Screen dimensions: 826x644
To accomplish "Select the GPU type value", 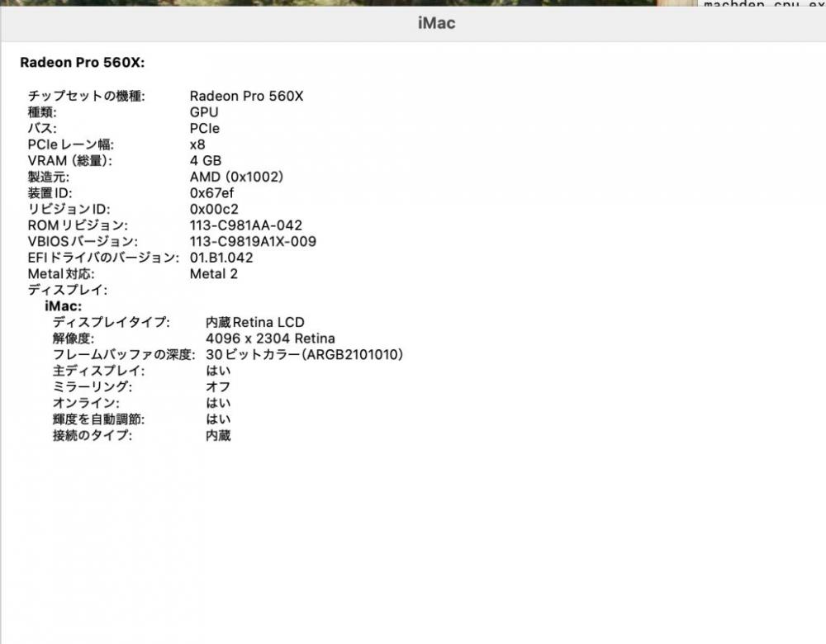I will pyautogui.click(x=204, y=112).
